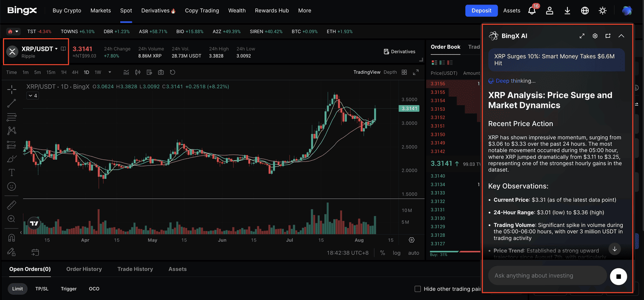The height and width of the screenshot is (300, 644).
Task: Expand the BingX AI panel to full size
Action: pyautogui.click(x=582, y=36)
